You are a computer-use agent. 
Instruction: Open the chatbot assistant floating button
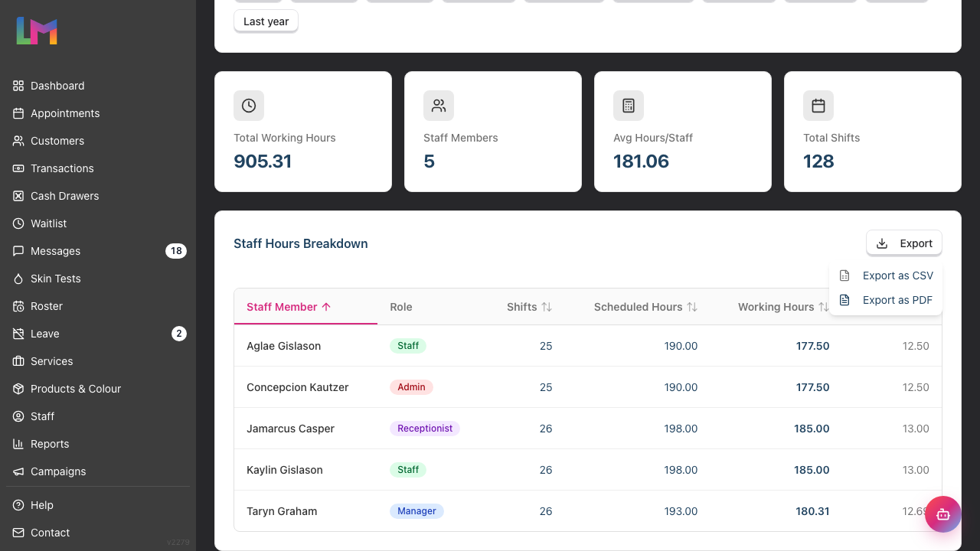[x=943, y=514]
